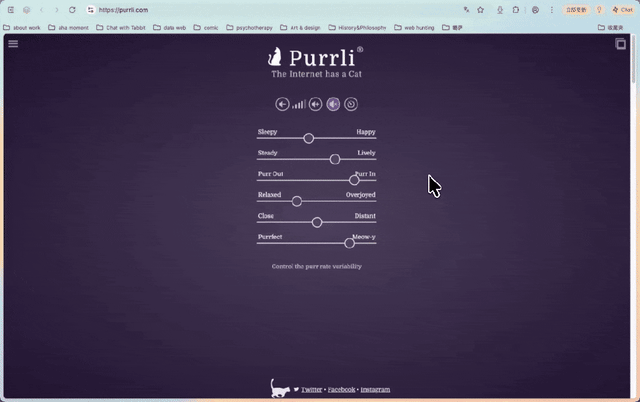The width and height of the screenshot is (640, 402).
Task: Open the hamburger menu in page corner
Action: coord(13,44)
